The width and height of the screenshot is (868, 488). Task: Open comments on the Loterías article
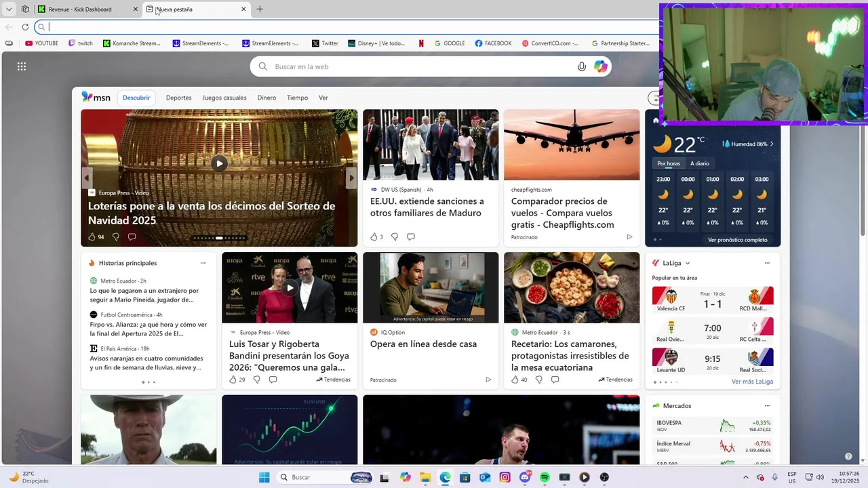point(132,237)
